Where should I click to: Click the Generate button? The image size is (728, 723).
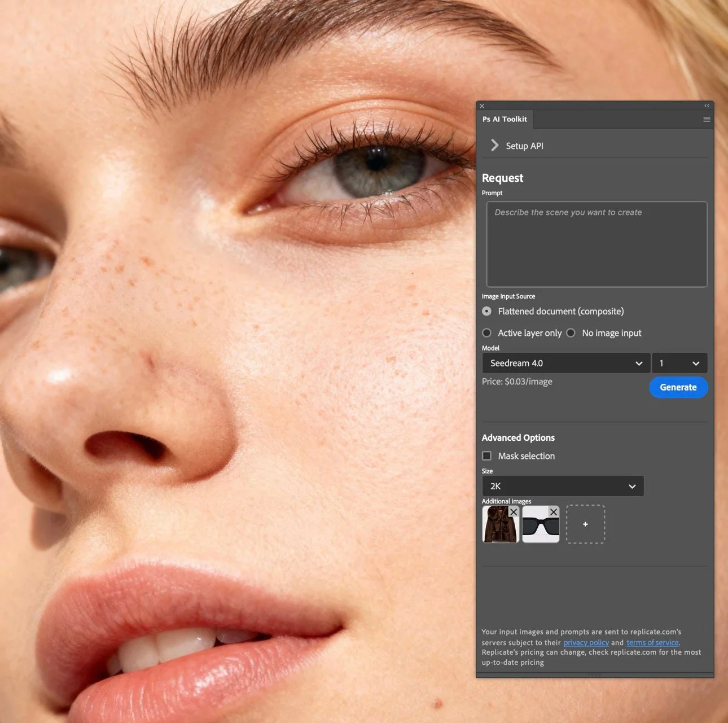pyautogui.click(x=678, y=387)
